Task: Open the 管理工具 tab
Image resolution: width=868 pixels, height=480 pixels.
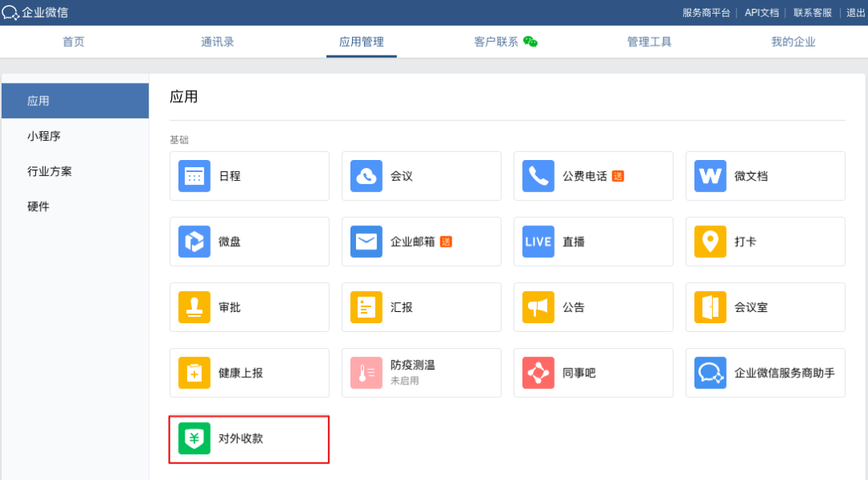Action: [x=649, y=42]
